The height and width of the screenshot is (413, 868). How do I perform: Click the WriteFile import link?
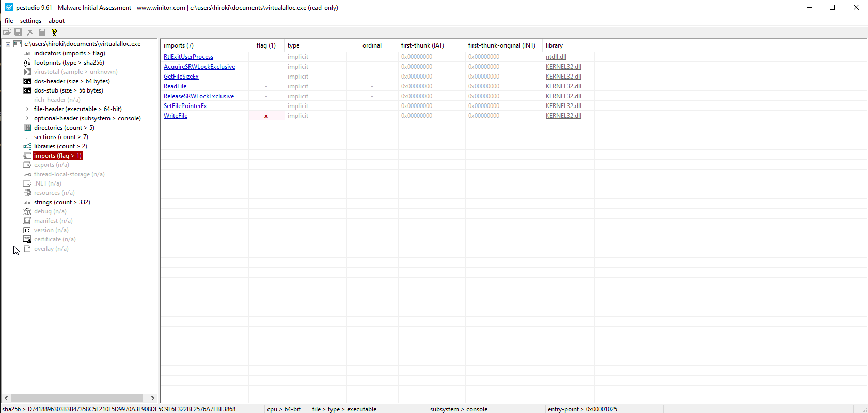click(x=176, y=116)
